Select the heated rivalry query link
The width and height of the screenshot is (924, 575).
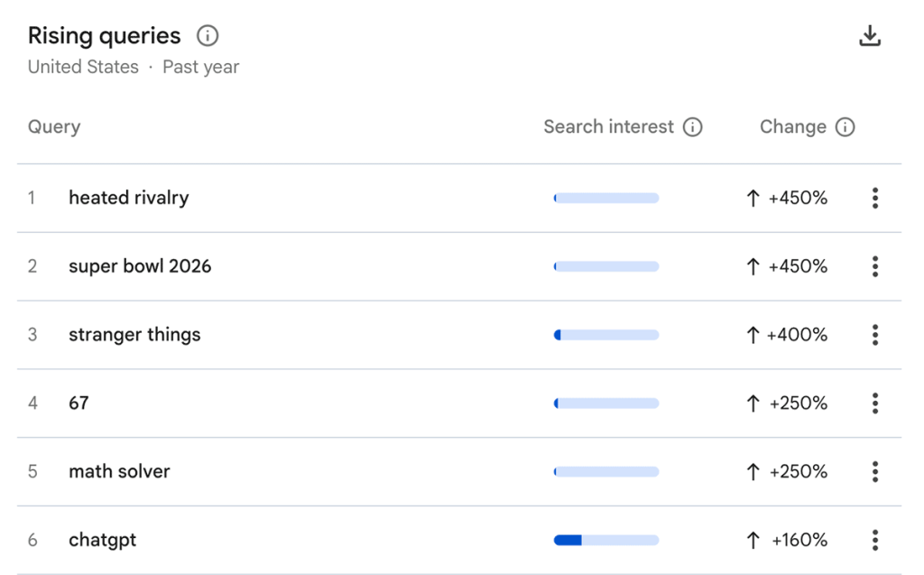tap(128, 198)
